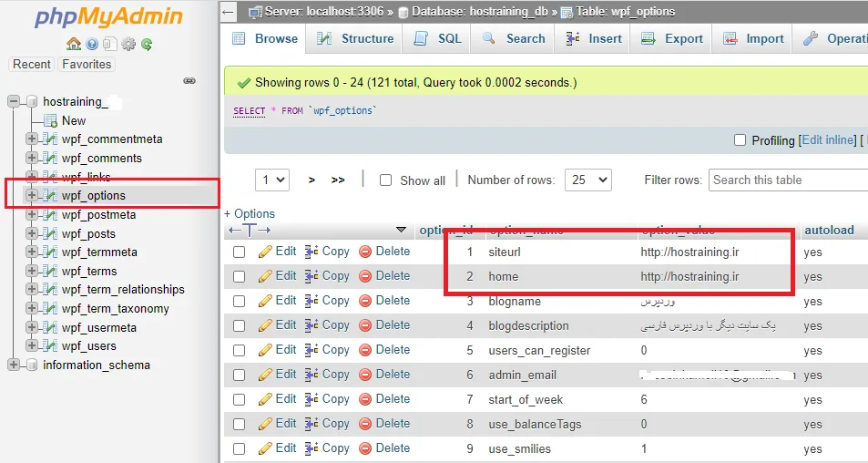Click Copy icon for start_of_week row

311,399
